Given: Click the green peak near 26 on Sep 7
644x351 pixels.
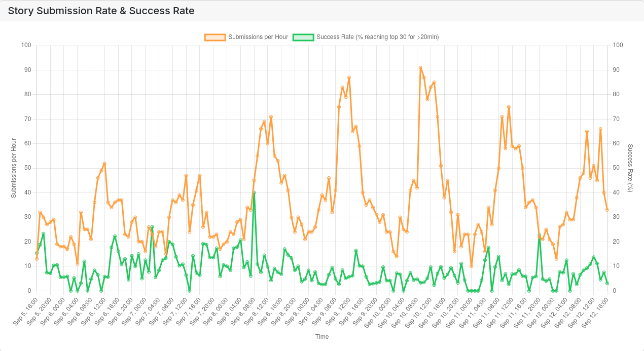Looking at the screenshot, I should 152,227.
